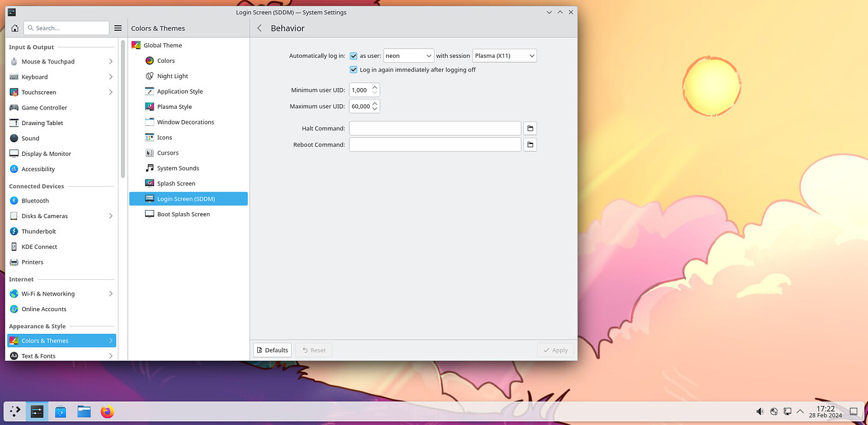This screenshot has width=868, height=425.
Task: Go back from the Behavior page
Action: coord(259,28)
